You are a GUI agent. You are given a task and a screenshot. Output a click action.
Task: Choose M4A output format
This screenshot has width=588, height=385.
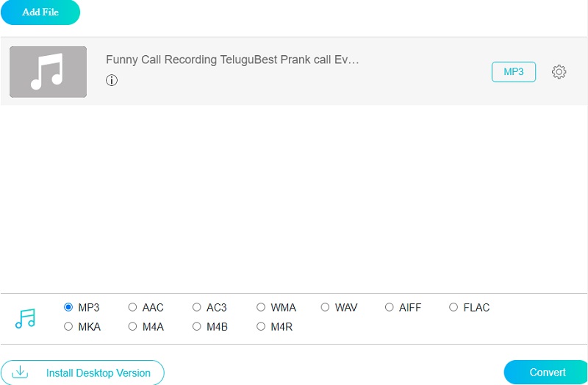click(x=132, y=327)
